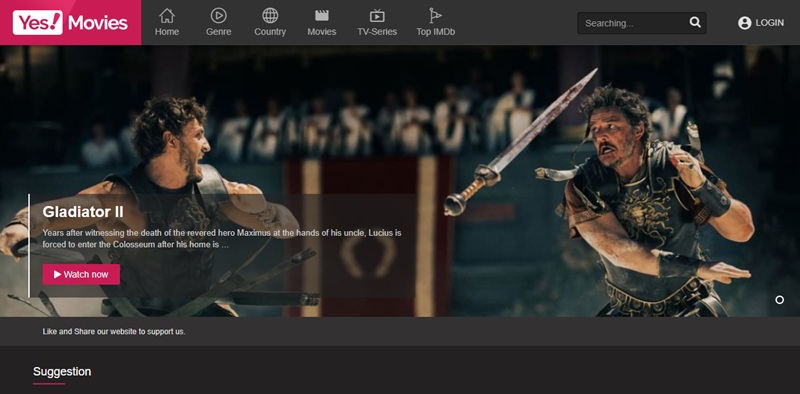The image size is (800, 394).
Task: Select the Suggestion section heading
Action: (62, 372)
